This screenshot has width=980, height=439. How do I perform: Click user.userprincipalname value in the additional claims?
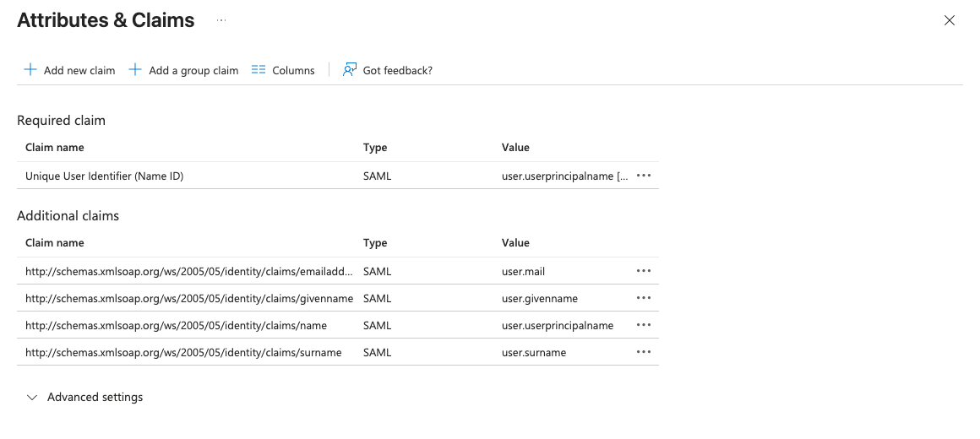558,325
